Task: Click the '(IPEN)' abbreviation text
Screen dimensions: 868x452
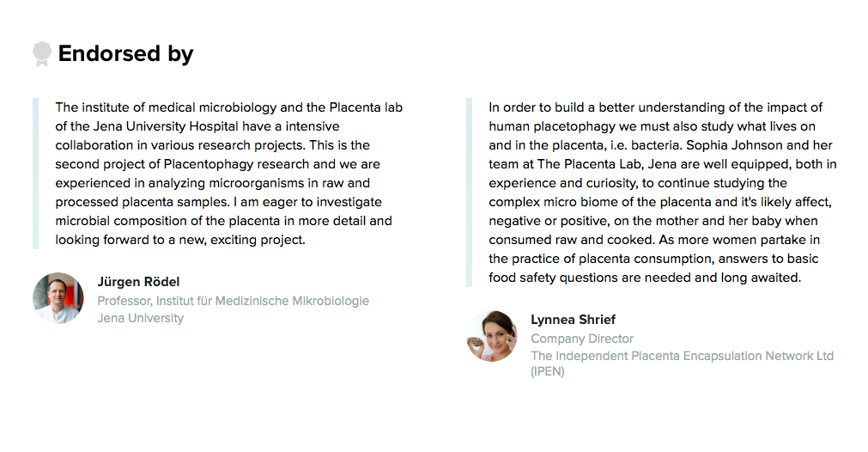Action: click(x=548, y=372)
